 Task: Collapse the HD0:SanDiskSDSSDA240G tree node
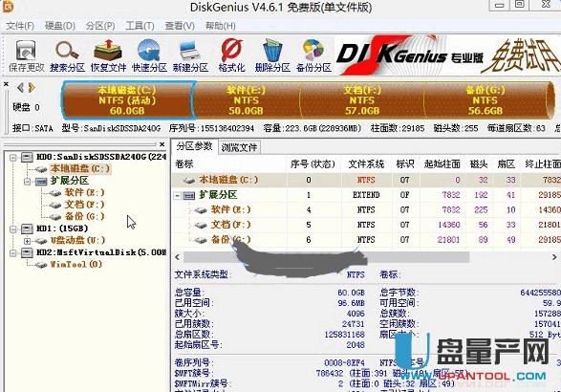[x=13, y=158]
